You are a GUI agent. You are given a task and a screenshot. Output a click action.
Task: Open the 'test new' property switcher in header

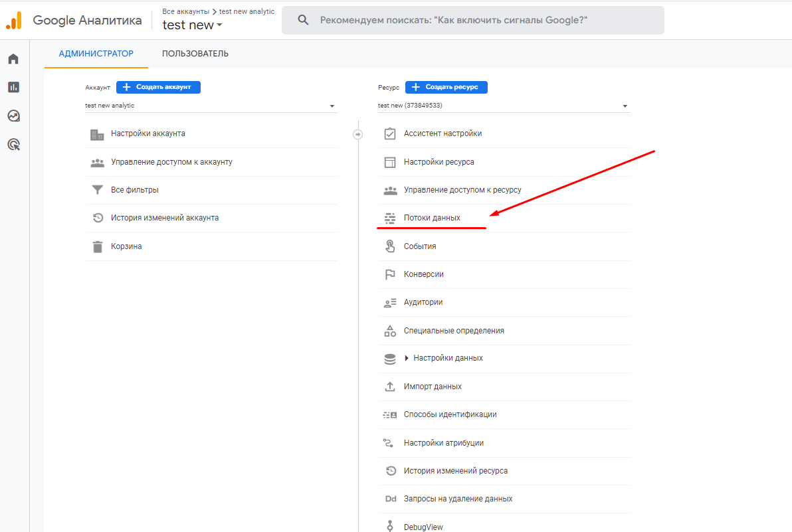click(x=192, y=25)
